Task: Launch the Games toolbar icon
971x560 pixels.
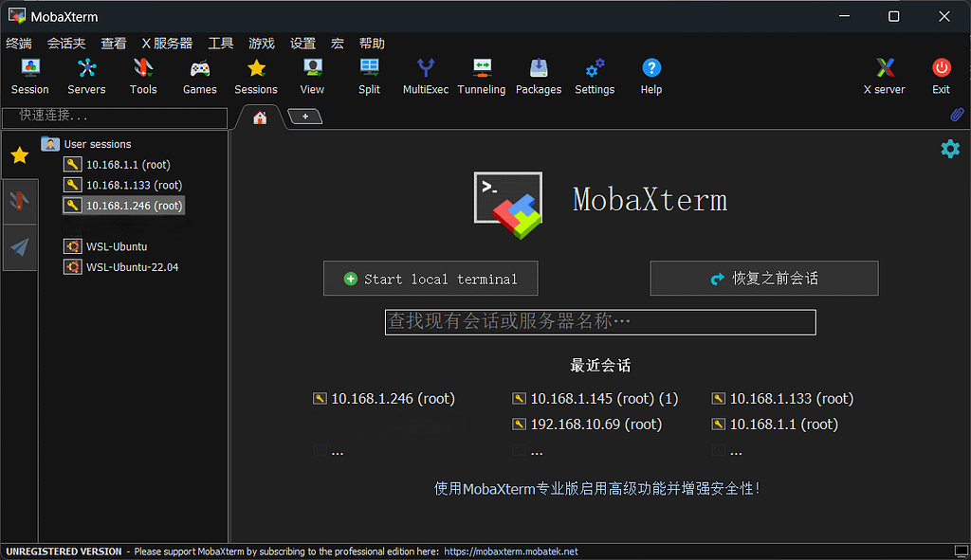Action: [199, 76]
